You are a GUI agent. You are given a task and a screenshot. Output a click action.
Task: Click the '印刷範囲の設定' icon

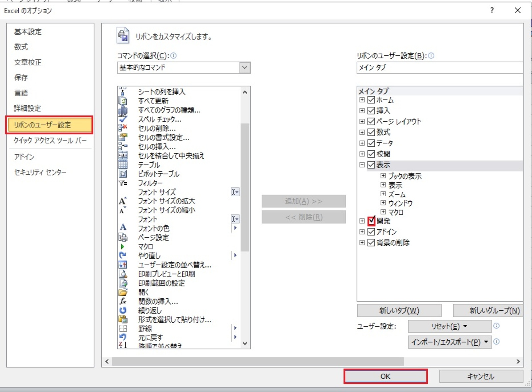[123, 283]
